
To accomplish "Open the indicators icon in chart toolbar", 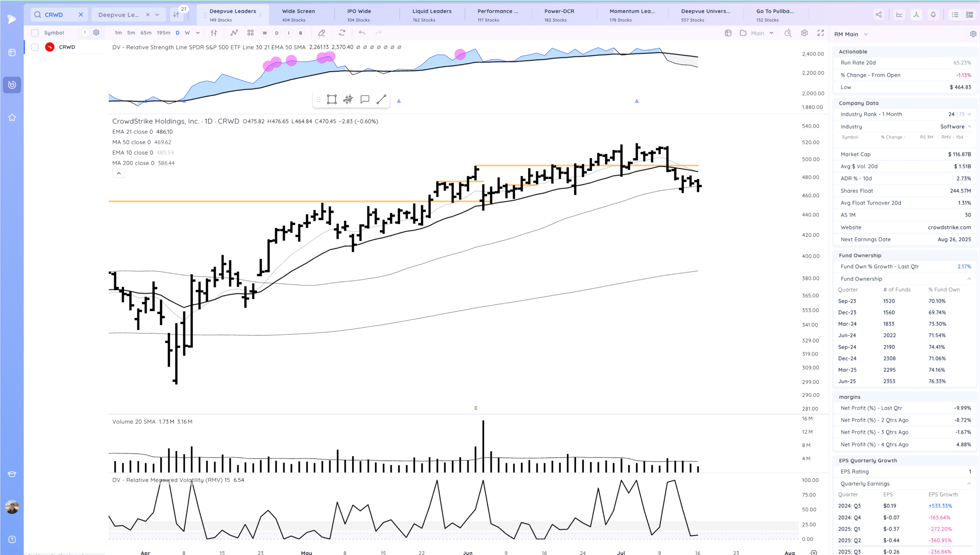I will pyautogui.click(x=234, y=33).
